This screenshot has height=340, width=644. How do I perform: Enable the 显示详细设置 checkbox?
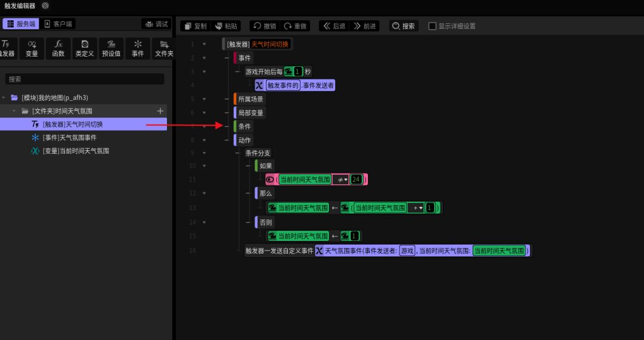(x=433, y=26)
